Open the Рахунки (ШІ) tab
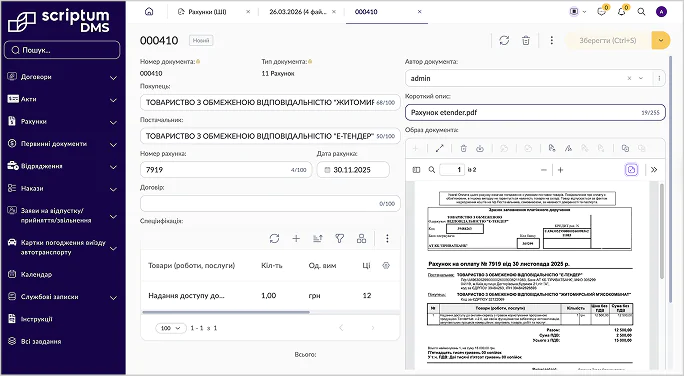Viewport: 684px width, 376px height. point(207,12)
